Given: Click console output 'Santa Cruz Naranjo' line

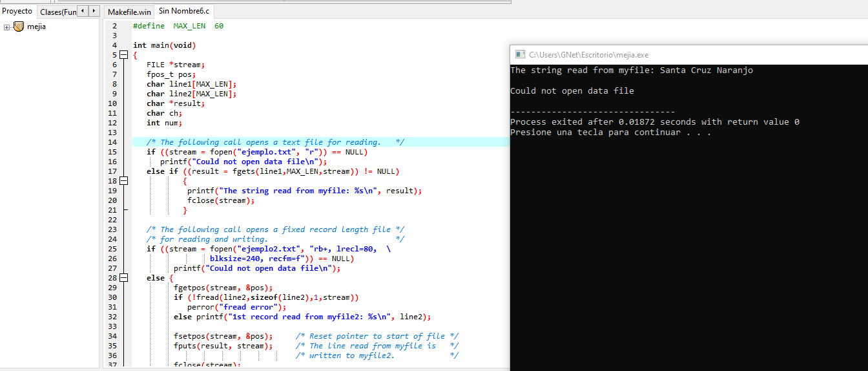Looking at the screenshot, I should [632, 70].
